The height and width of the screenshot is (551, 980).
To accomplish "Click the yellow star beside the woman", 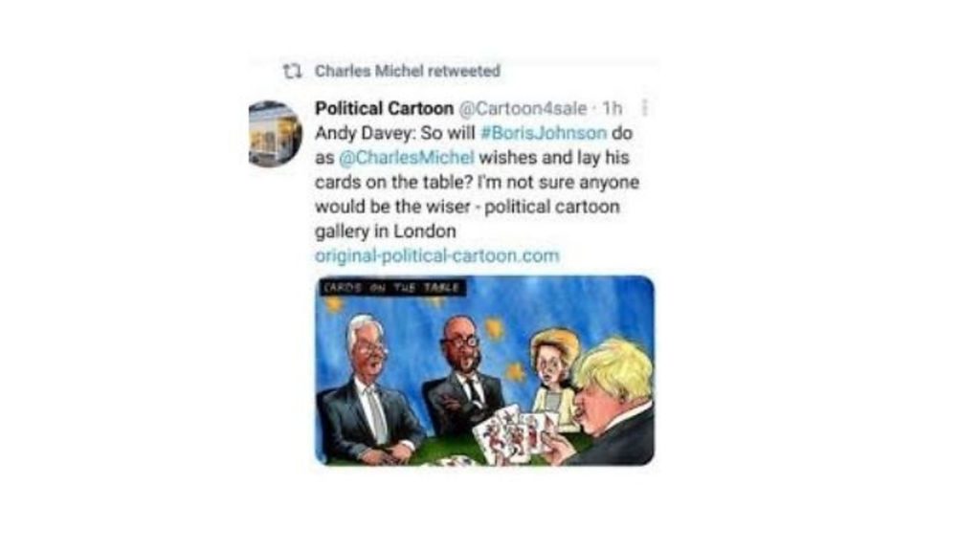I will 516,372.
